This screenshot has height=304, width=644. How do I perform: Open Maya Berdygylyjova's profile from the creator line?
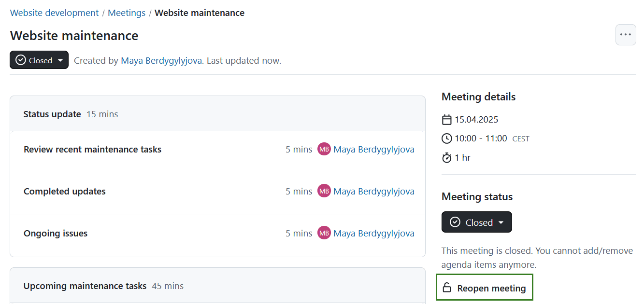pyautogui.click(x=161, y=60)
